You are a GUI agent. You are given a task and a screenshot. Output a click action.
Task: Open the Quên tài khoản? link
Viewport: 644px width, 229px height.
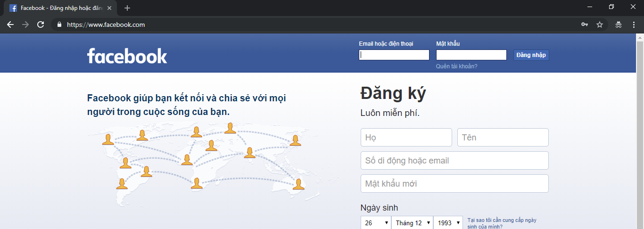457,66
